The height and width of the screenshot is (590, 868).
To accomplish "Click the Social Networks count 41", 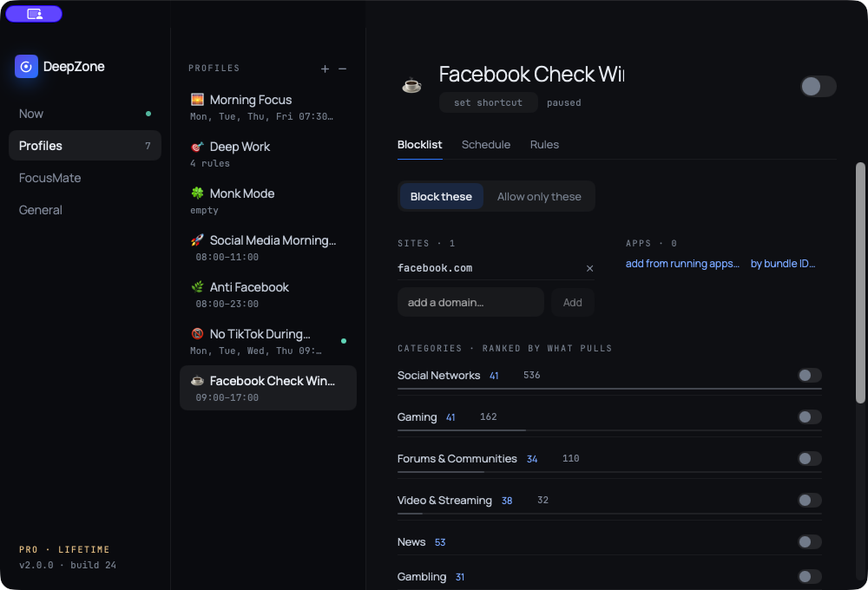I will click(x=494, y=376).
